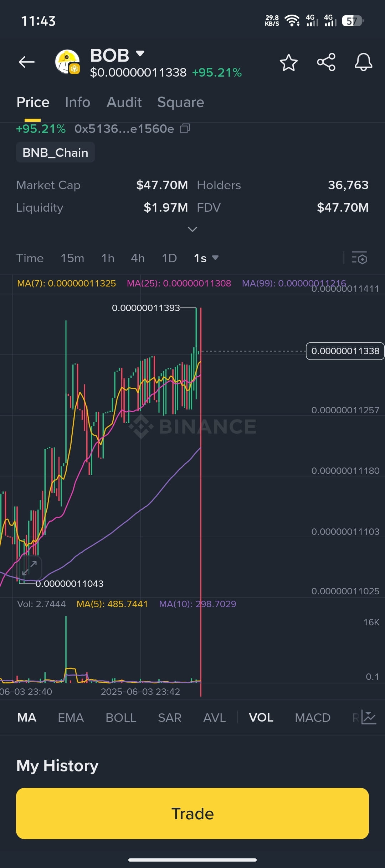Expand chart to fullscreen
This screenshot has width=385, height=868.
pyautogui.click(x=30, y=568)
